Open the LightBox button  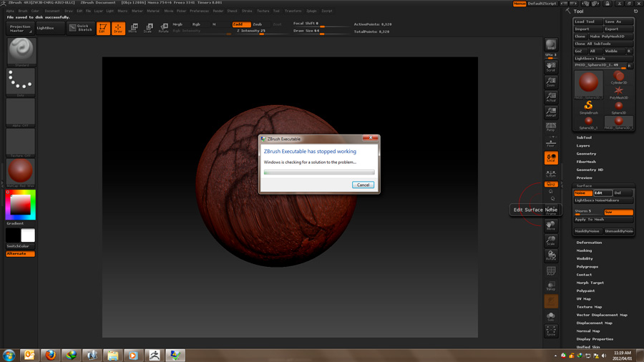click(49, 28)
